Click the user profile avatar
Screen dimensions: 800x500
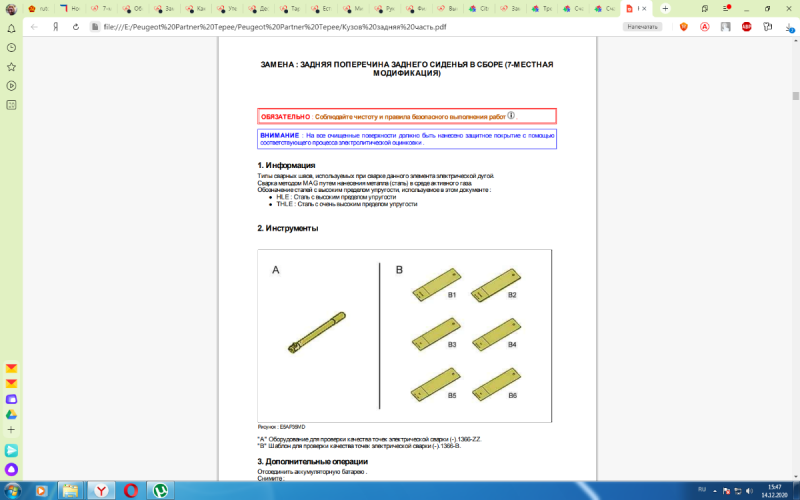[11, 9]
